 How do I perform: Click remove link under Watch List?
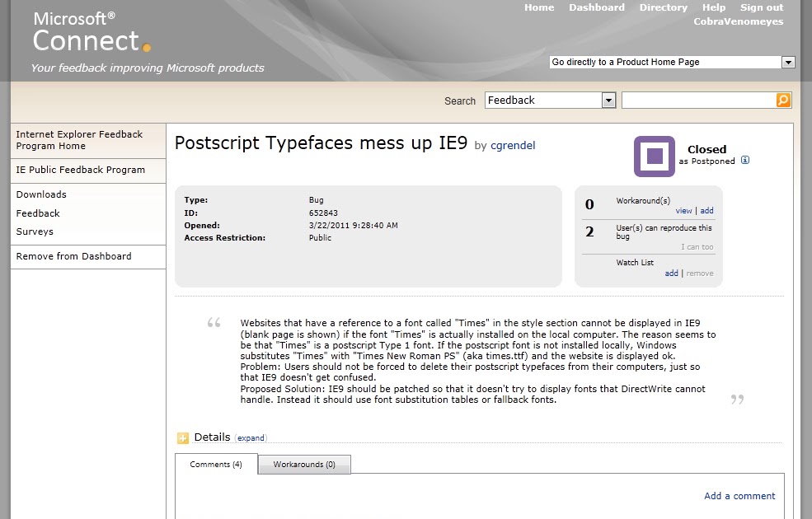coord(700,274)
